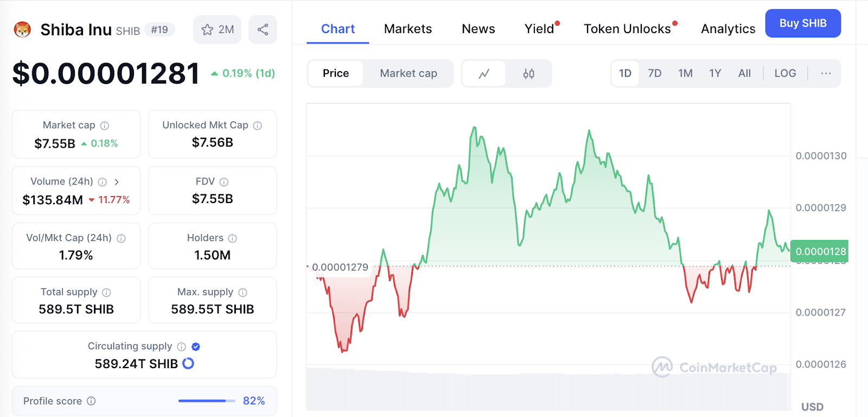
Task: Click the volume bars below the chart
Action: (x=548, y=389)
